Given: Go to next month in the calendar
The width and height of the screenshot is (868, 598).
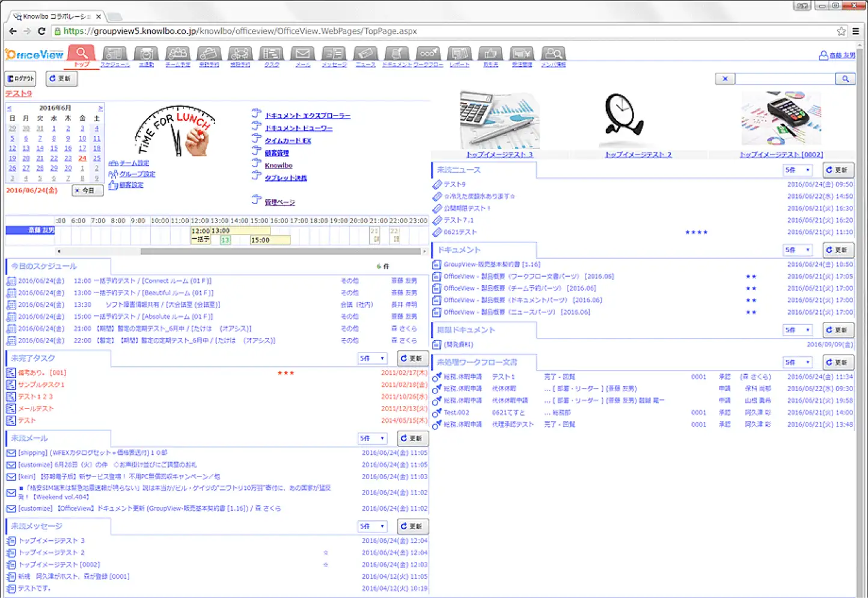Looking at the screenshot, I should tap(100, 108).
